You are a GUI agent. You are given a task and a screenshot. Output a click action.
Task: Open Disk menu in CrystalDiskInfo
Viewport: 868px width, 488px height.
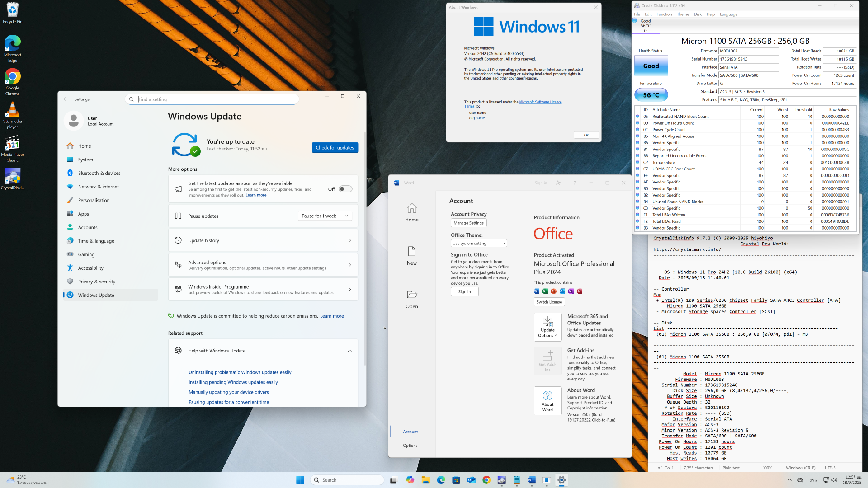(698, 14)
